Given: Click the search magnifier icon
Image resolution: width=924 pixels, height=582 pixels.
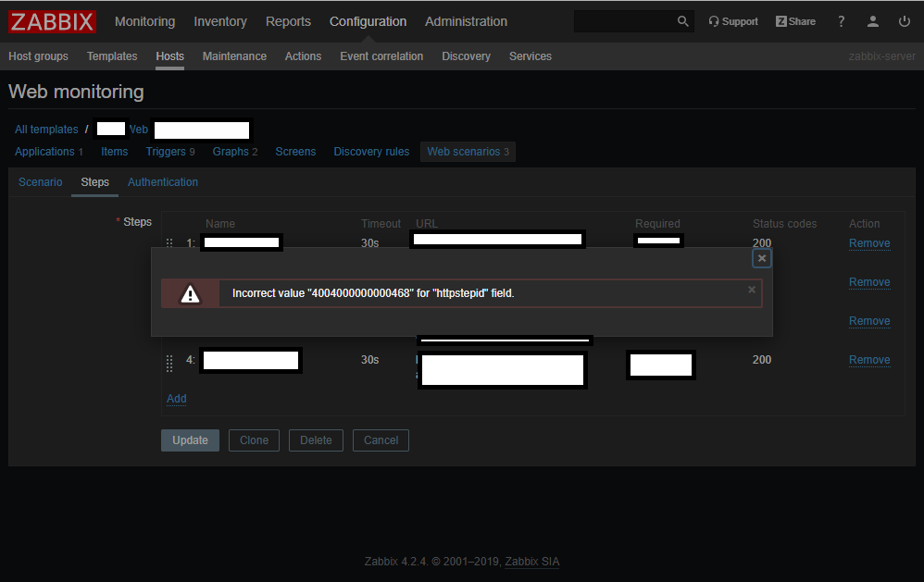Looking at the screenshot, I should pyautogui.click(x=682, y=21).
